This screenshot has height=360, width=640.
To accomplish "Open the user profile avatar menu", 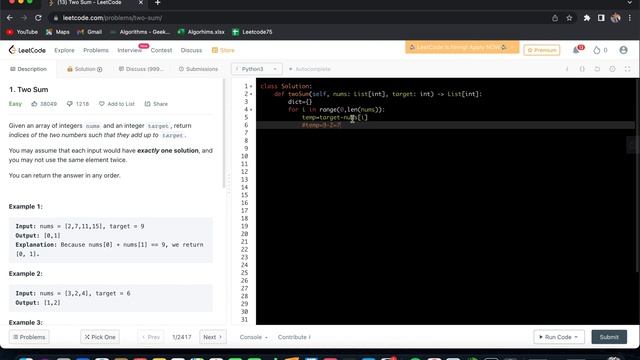I will coord(623,50).
